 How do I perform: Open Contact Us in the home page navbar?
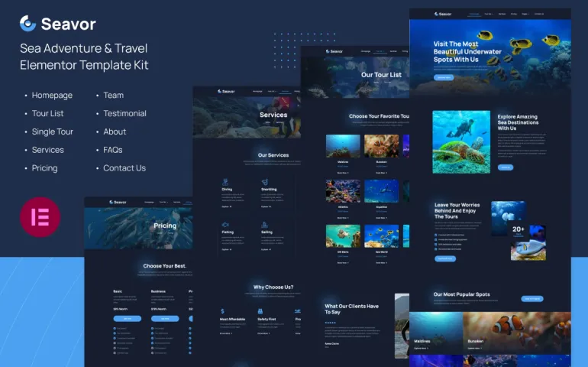(539, 14)
